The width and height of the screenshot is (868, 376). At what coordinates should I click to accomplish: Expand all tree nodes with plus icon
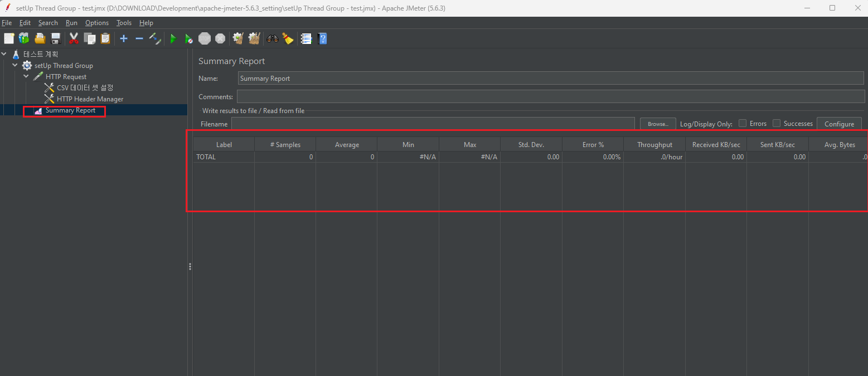click(x=124, y=38)
